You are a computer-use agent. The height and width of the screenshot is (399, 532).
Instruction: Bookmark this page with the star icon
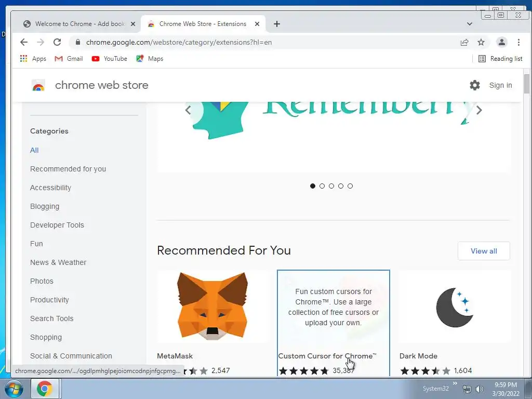481,42
